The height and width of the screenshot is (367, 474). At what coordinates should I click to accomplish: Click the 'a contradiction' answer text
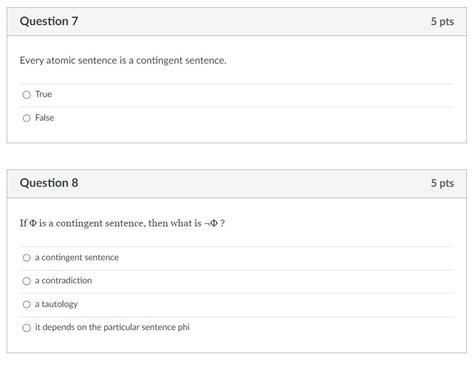click(x=63, y=281)
